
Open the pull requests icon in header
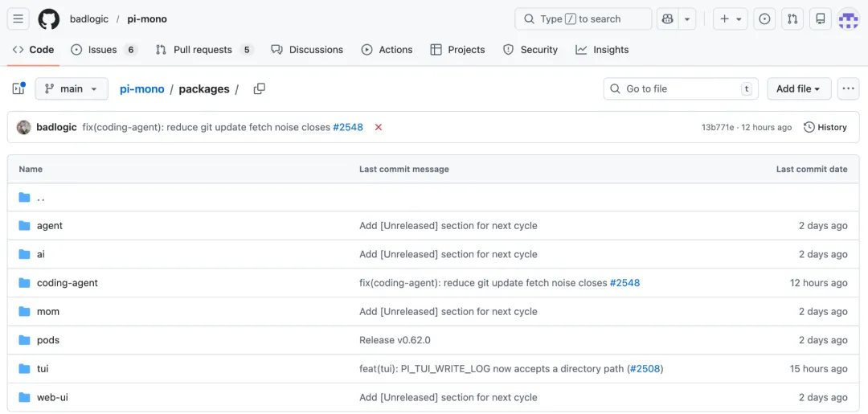[792, 18]
